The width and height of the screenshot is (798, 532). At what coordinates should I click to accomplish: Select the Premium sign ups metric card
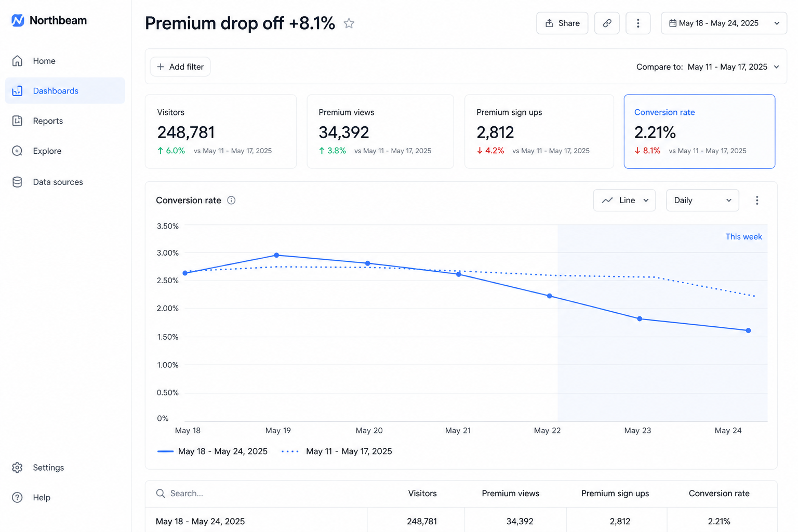pyautogui.click(x=539, y=131)
